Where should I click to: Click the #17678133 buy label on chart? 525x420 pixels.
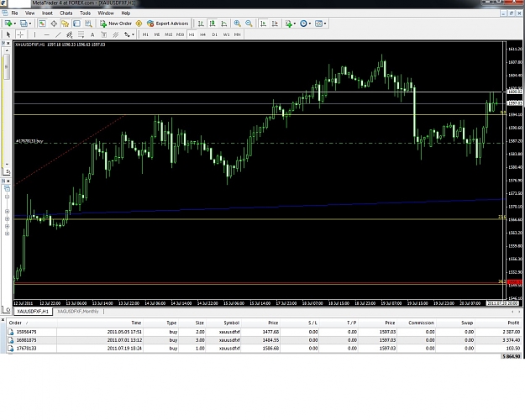(x=29, y=141)
